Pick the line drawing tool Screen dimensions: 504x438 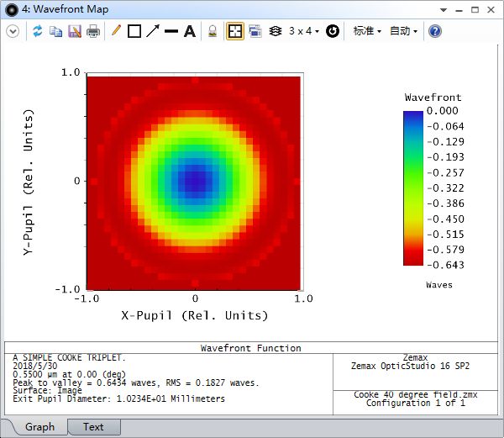[x=171, y=31]
